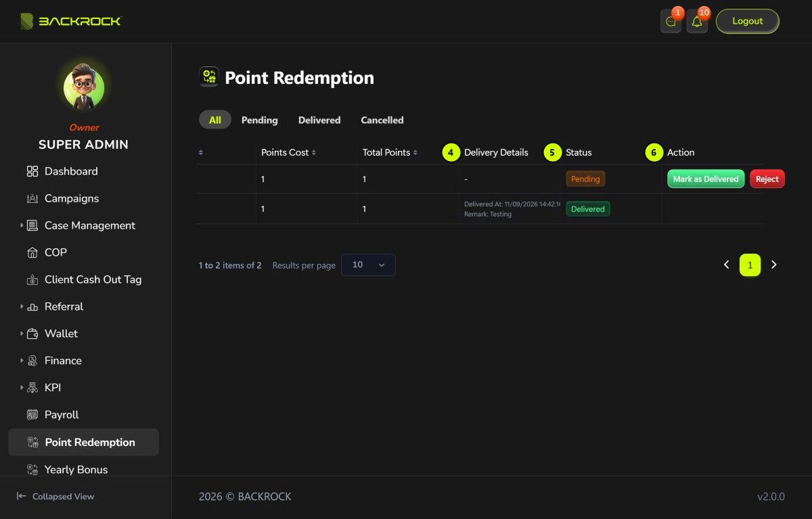The width and height of the screenshot is (812, 519).
Task: Open the notifications bell icon
Action: pos(697,22)
